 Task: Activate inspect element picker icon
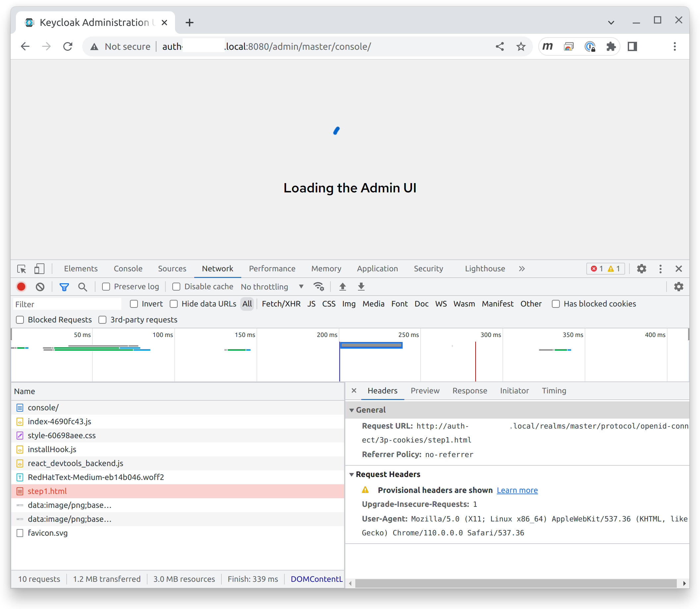click(22, 269)
